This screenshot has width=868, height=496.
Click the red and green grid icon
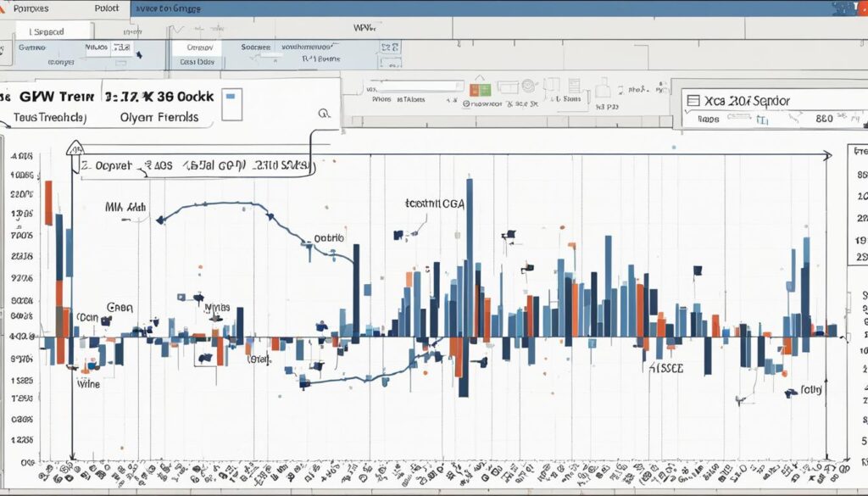click(x=481, y=88)
